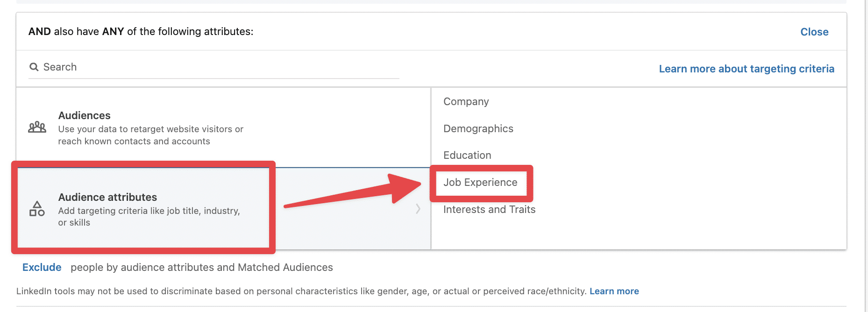Click 'Use your data to retarget' description
The height and width of the screenshot is (312, 868).
point(150,135)
